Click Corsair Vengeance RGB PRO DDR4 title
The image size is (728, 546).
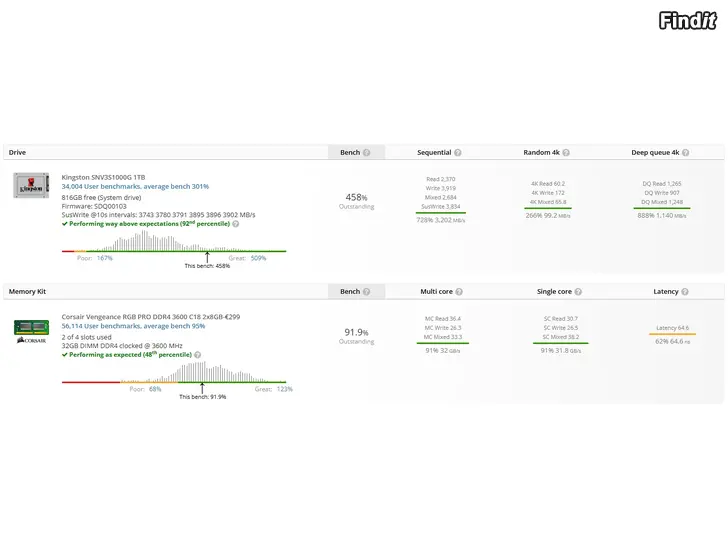[151, 317]
